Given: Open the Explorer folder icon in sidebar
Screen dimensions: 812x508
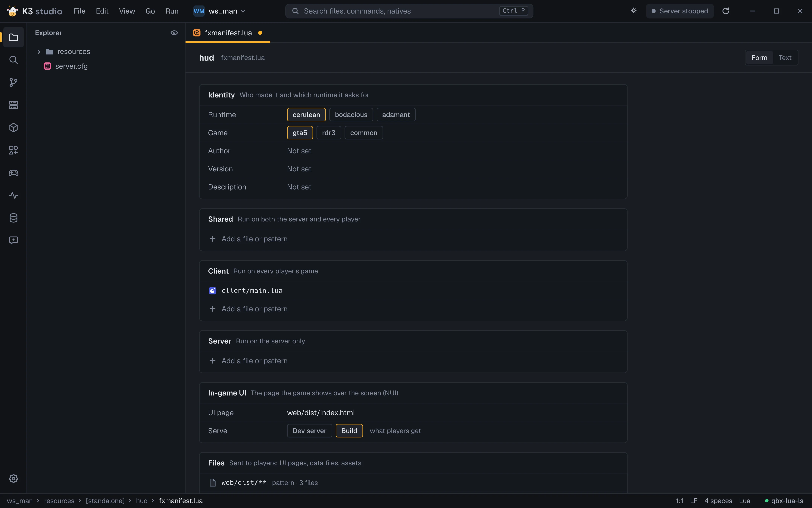Looking at the screenshot, I should [13, 37].
